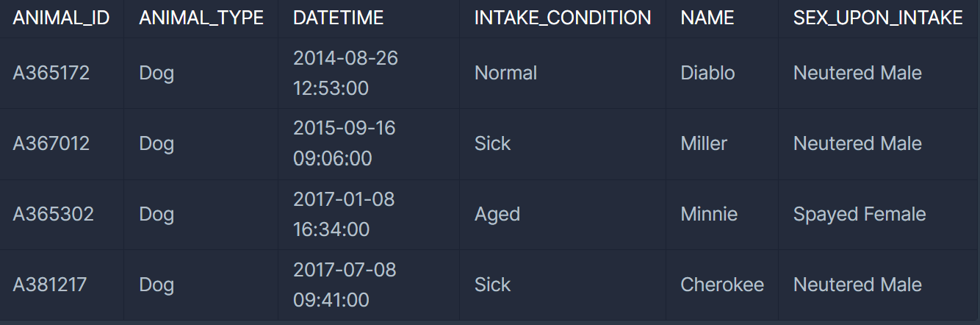Click the ANIMAL_ID column header
Screen dimensions: 980x325
tap(62, 18)
